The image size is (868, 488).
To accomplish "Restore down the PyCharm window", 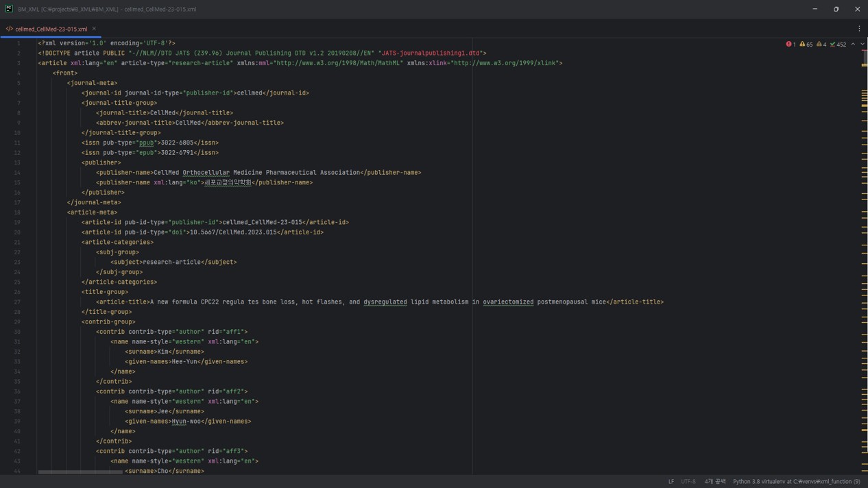I will pyautogui.click(x=836, y=9).
